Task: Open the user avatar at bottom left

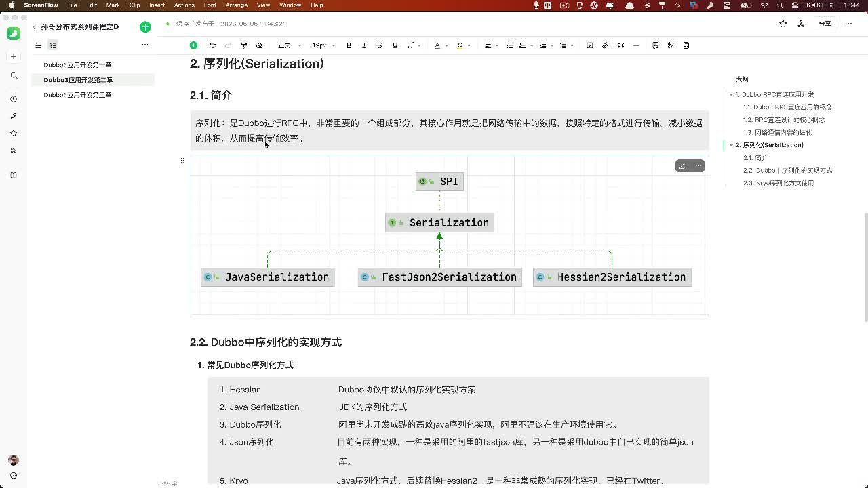Action: point(14,460)
